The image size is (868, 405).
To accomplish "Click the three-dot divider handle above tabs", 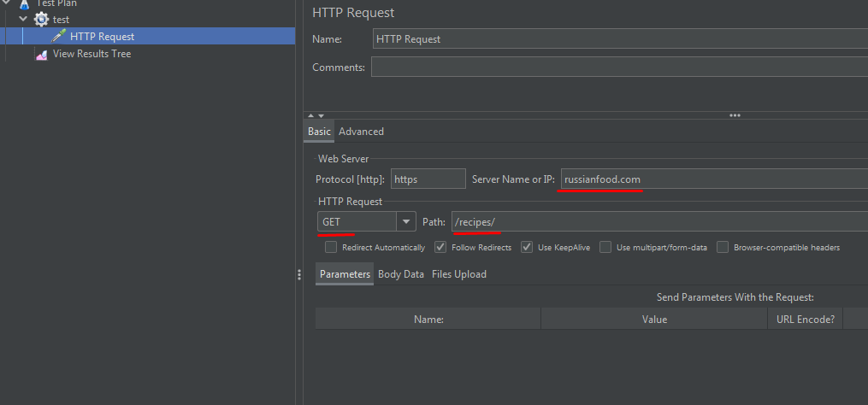I will [735, 115].
